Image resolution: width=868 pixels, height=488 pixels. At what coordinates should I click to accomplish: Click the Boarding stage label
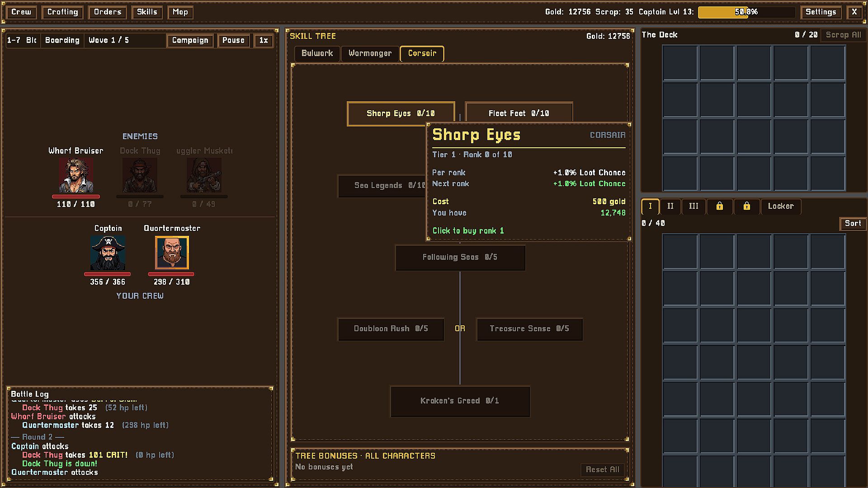pyautogui.click(x=62, y=40)
